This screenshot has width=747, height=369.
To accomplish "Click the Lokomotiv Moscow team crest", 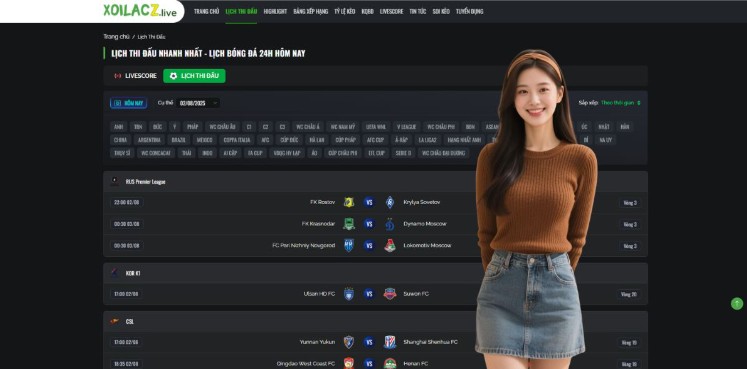I will [x=390, y=245].
